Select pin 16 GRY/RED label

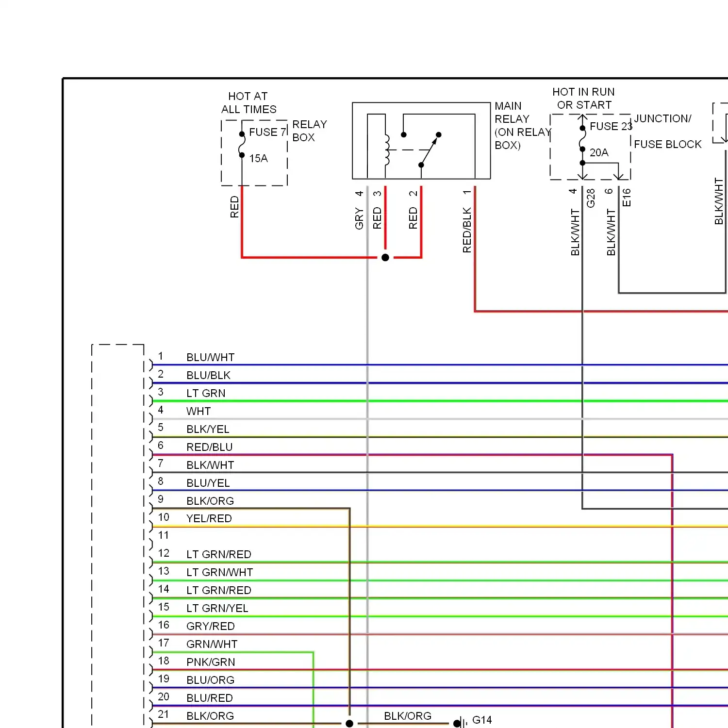coord(211,626)
